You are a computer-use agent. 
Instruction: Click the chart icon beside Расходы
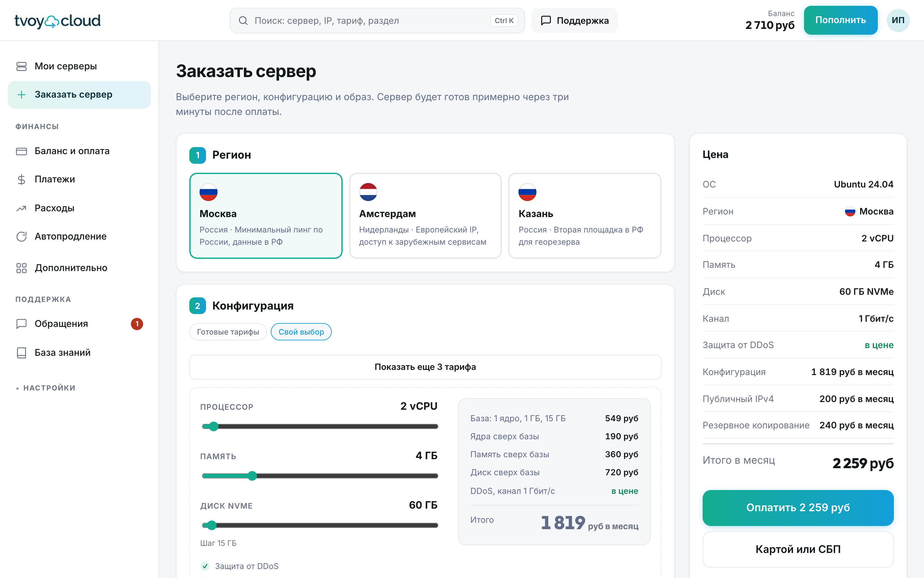[x=21, y=208]
